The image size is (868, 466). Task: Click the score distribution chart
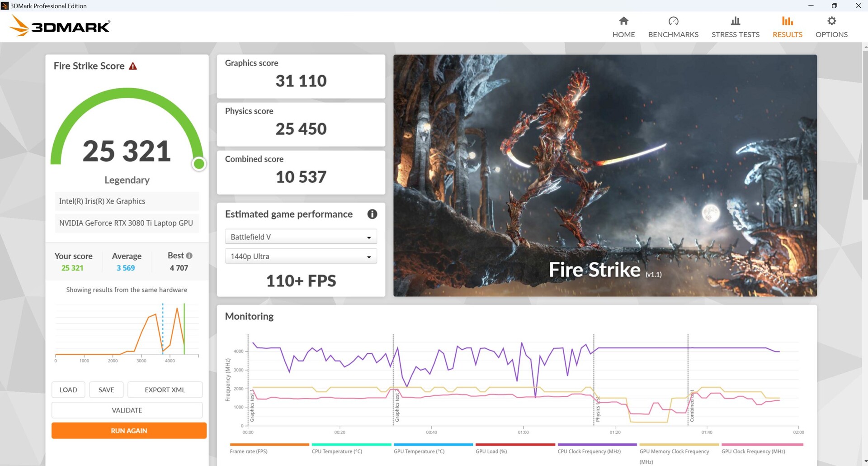pos(127,333)
